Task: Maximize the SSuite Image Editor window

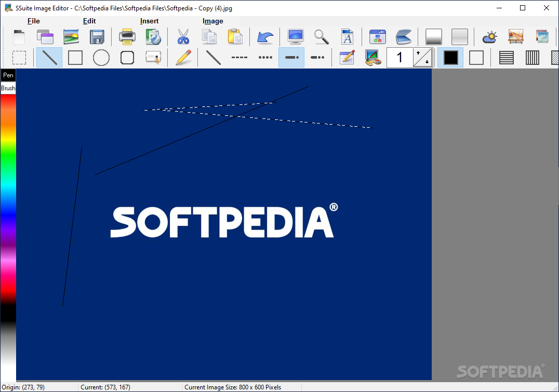Action: 523,8
